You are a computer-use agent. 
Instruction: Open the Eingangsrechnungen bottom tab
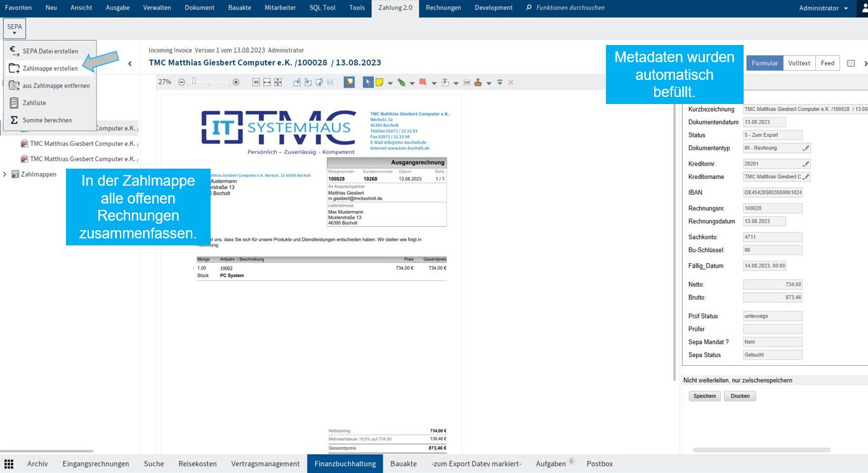point(96,463)
